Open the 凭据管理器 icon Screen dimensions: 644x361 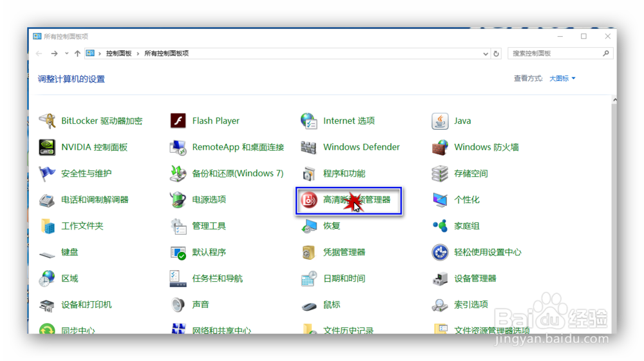(x=309, y=253)
